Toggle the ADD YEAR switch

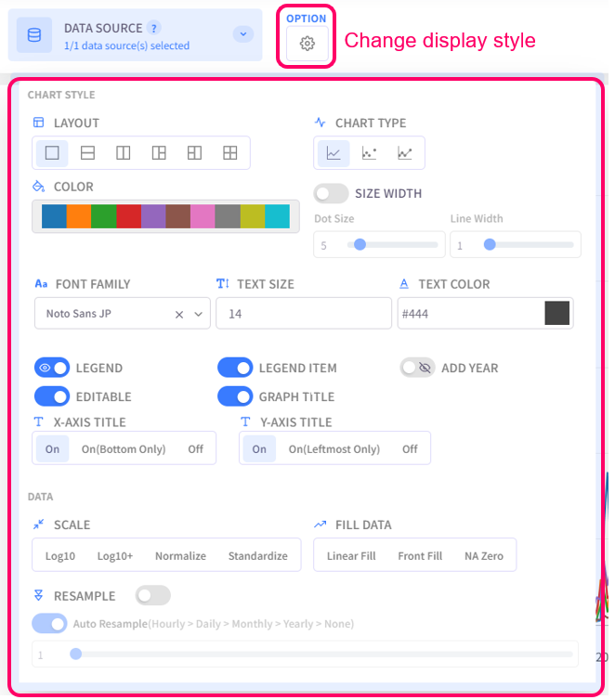tap(417, 368)
